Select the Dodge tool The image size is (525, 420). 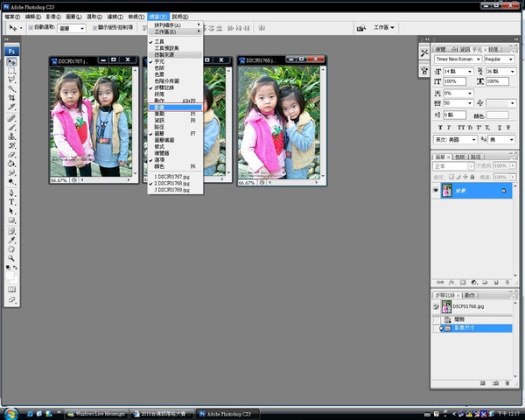point(11,181)
